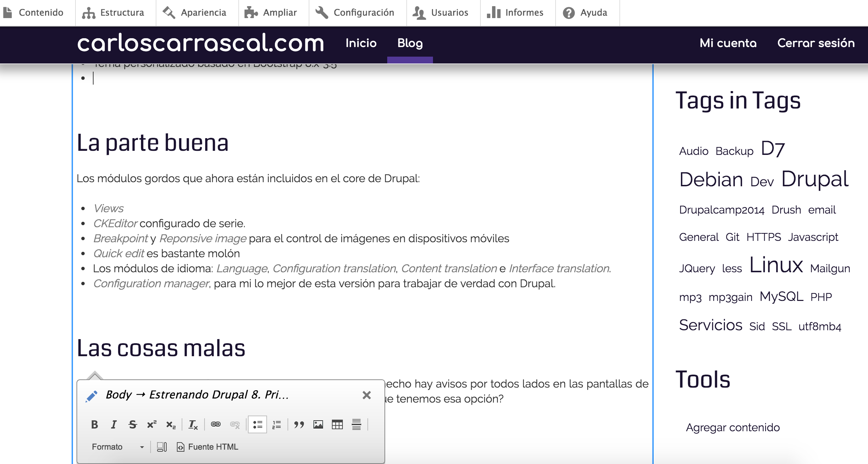Open the Usuarios admin menu
The height and width of the screenshot is (464, 868).
pos(441,13)
